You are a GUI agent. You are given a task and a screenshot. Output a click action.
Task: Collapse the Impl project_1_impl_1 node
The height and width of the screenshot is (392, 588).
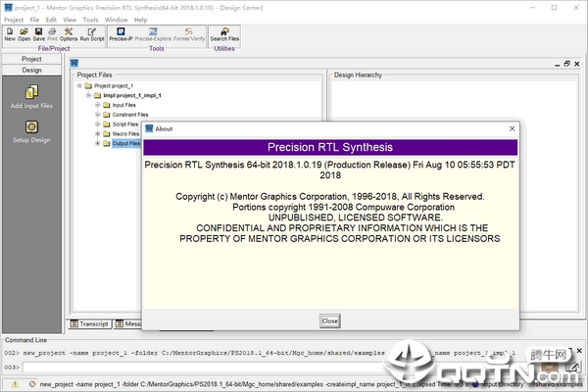[x=88, y=95]
